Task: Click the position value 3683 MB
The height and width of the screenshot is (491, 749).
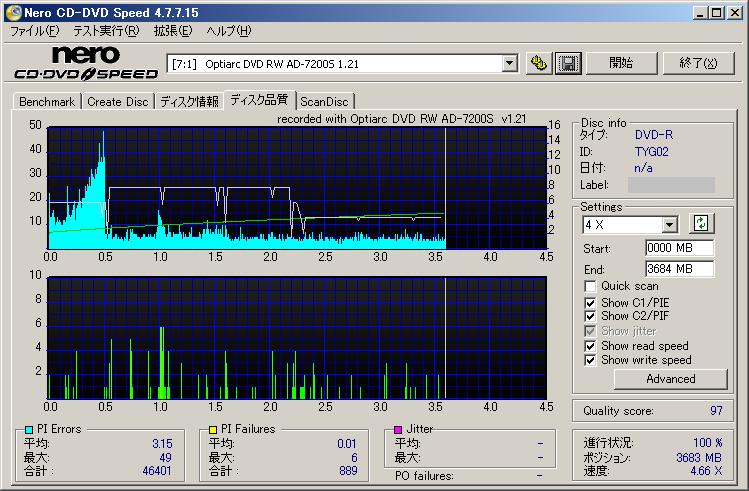Action: [699, 458]
